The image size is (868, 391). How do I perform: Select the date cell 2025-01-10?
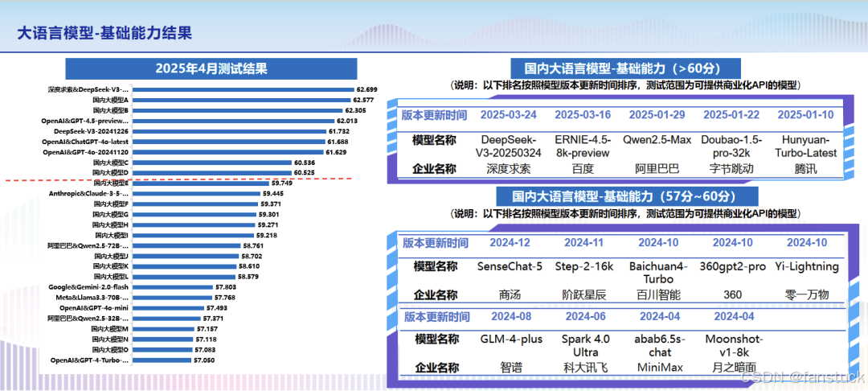coord(805,115)
